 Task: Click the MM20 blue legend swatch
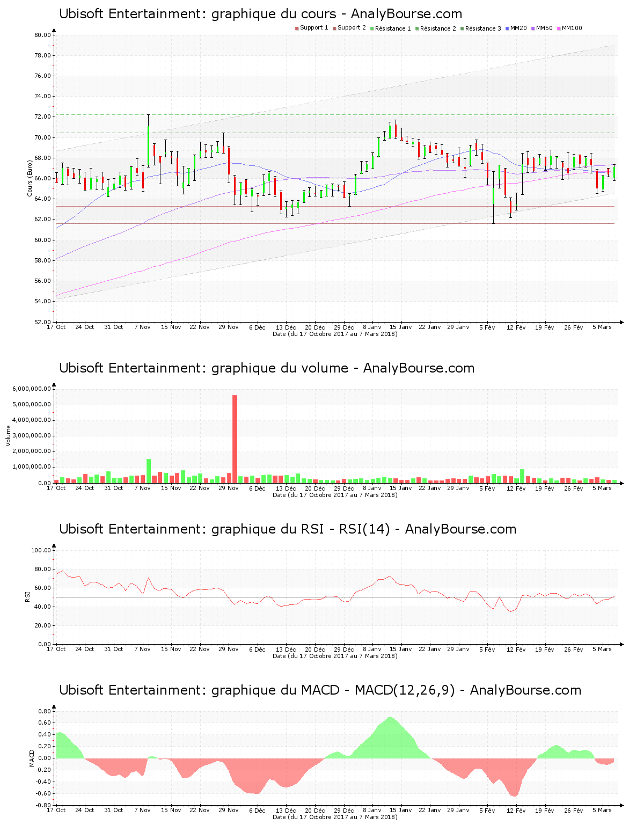[x=507, y=28]
